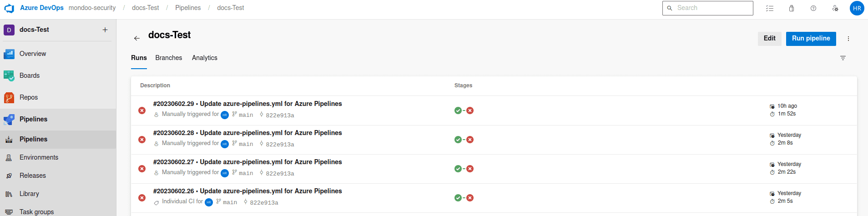Open the filter runs icon
The width and height of the screenshot is (868, 216).
843,58
